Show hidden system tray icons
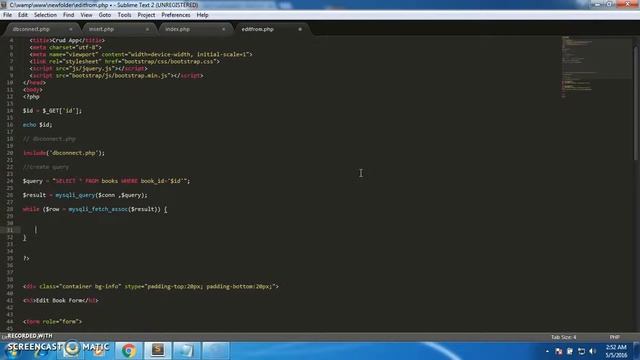640x360 pixels. (547, 351)
